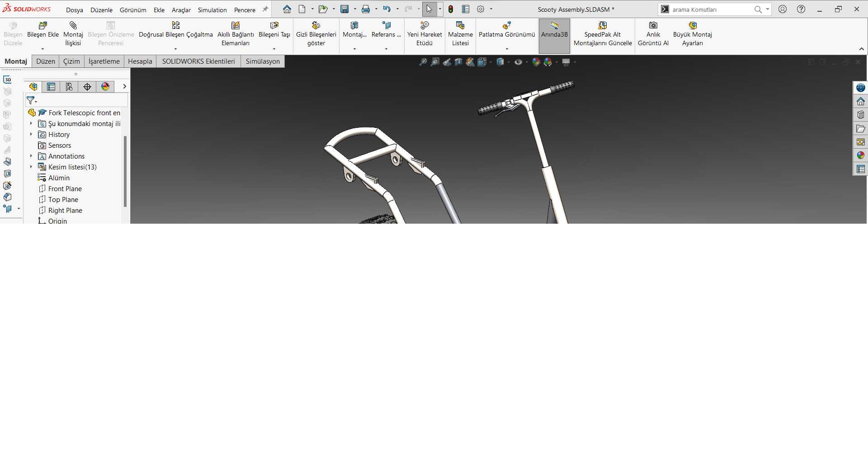Open dropdown under Bileşen Ekle
868x460 pixels.
pos(43,49)
